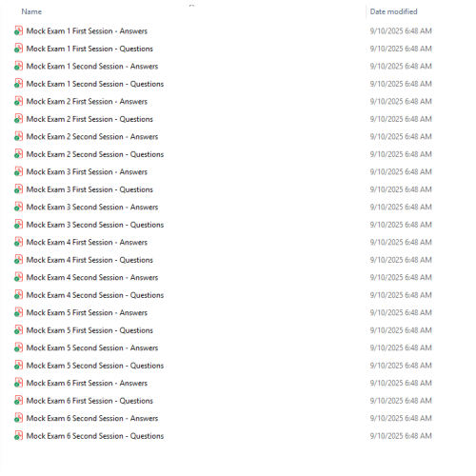Select file name Mock Exam 1 First Session - Questions
This screenshot has width=476, height=476.
pos(89,49)
